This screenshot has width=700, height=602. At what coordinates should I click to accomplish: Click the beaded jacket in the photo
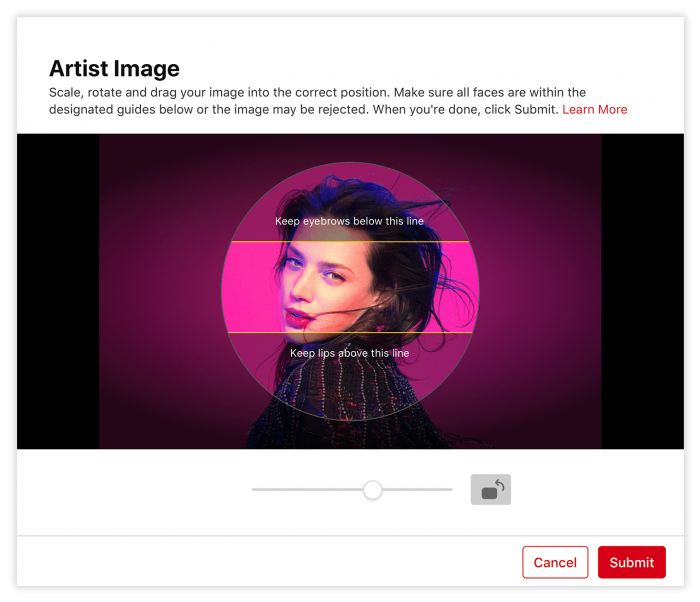[330, 400]
